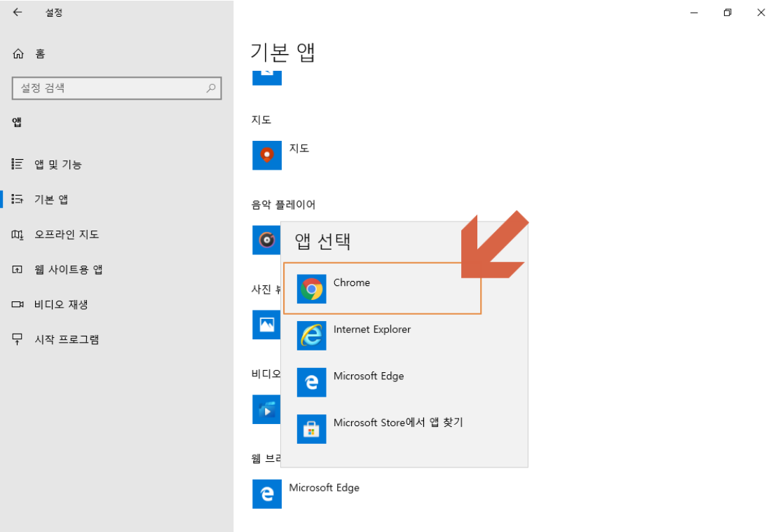Viewport: 778px width, 532px height.
Task: Click the 기본 앱 page title
Action: pyautogui.click(x=283, y=52)
